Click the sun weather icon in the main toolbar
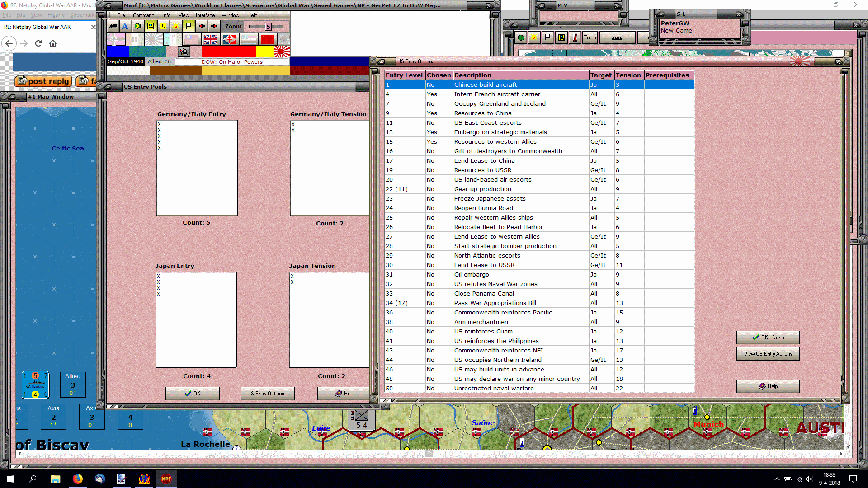Image resolution: width=868 pixels, height=488 pixels. click(x=176, y=26)
